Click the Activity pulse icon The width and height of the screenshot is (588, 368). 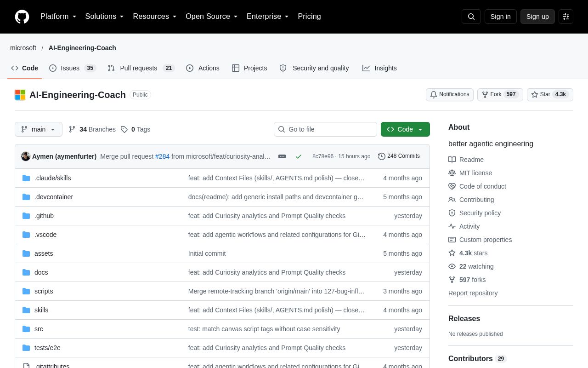click(452, 226)
